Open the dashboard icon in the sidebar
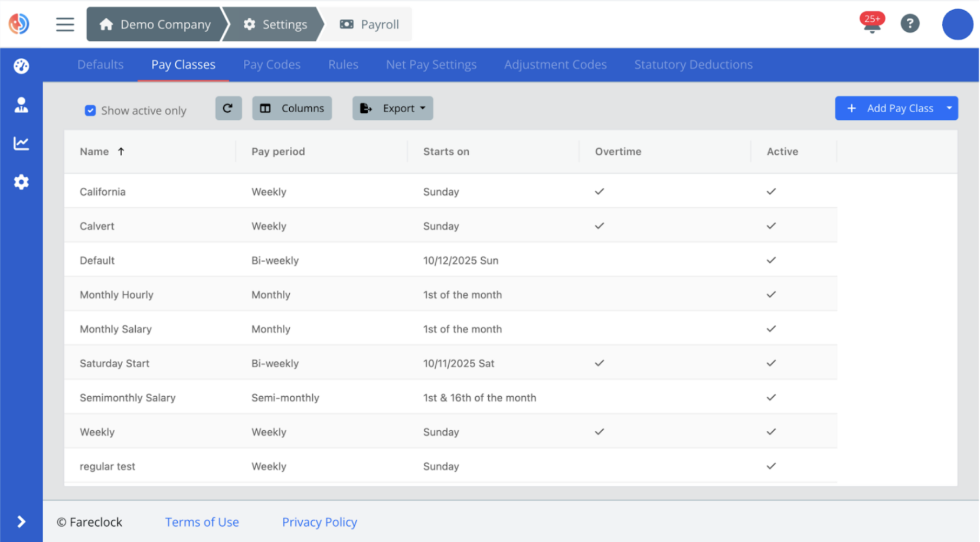980x542 pixels. [21, 66]
